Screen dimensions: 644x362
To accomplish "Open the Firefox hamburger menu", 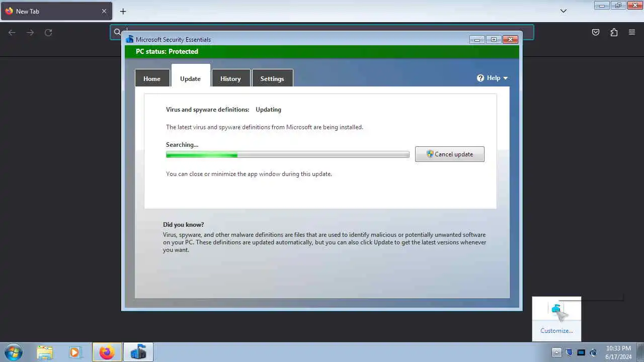I will [x=632, y=32].
